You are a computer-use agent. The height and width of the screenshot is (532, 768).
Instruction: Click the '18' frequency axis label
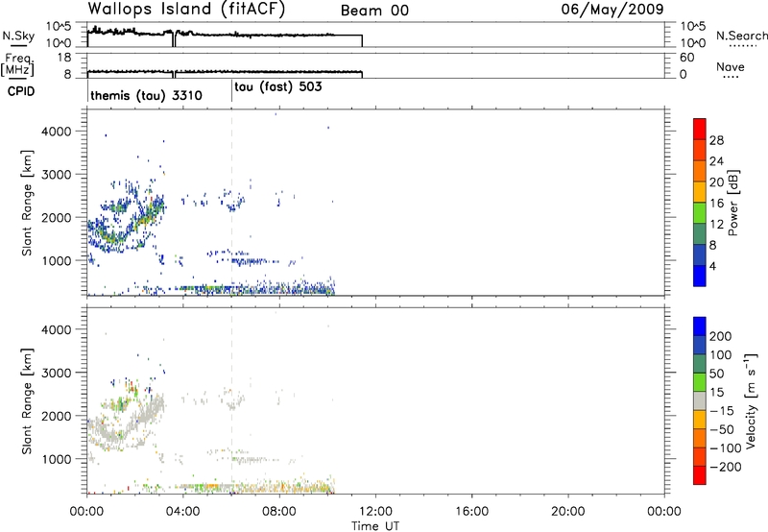(x=64, y=58)
